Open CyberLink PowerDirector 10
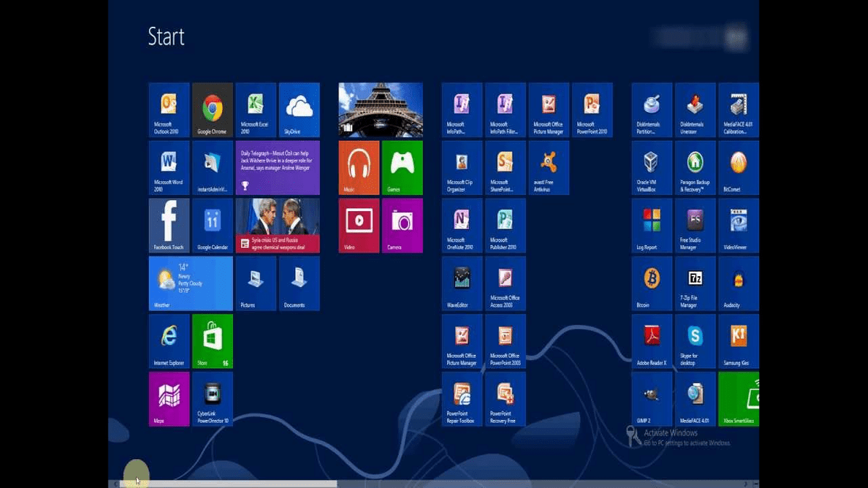This screenshot has width=868, height=488. click(x=212, y=399)
